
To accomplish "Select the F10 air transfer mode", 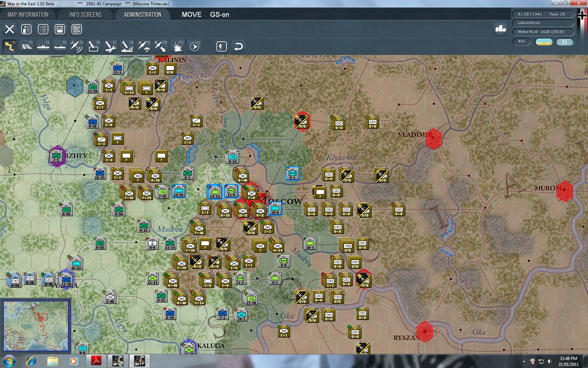I will [x=161, y=46].
